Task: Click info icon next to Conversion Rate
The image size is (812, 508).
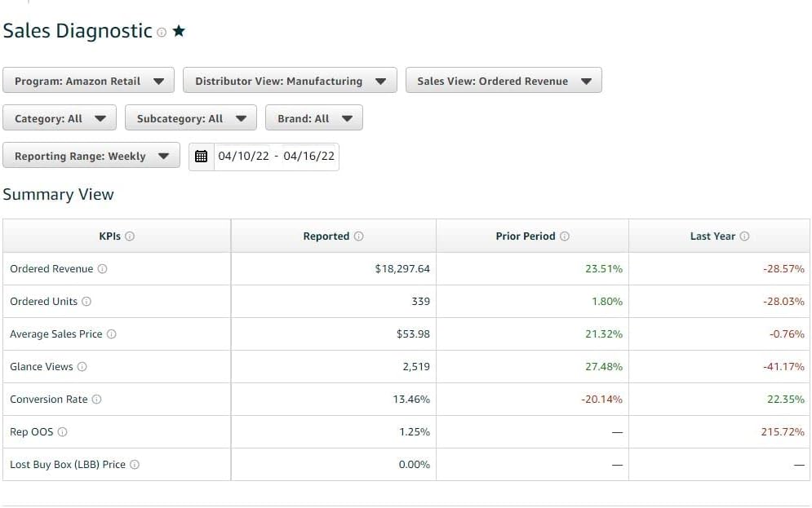Action: point(96,400)
